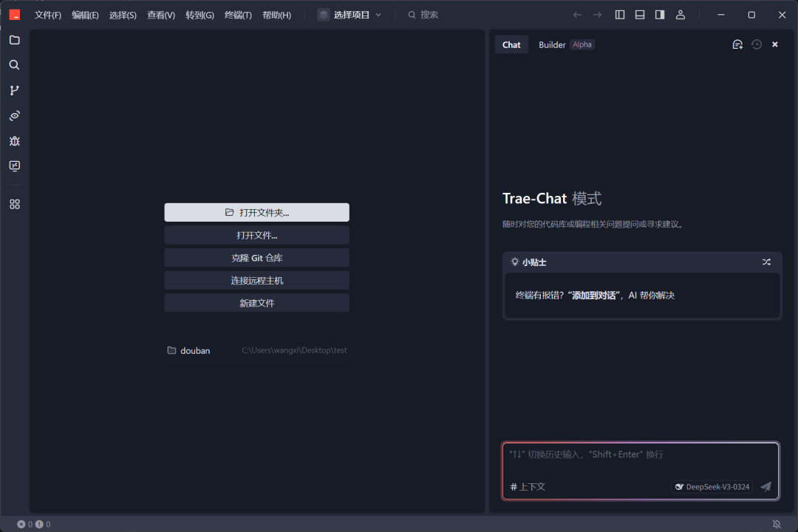Open the user account icon
Image resolution: width=798 pixels, height=532 pixels.
tap(681, 15)
